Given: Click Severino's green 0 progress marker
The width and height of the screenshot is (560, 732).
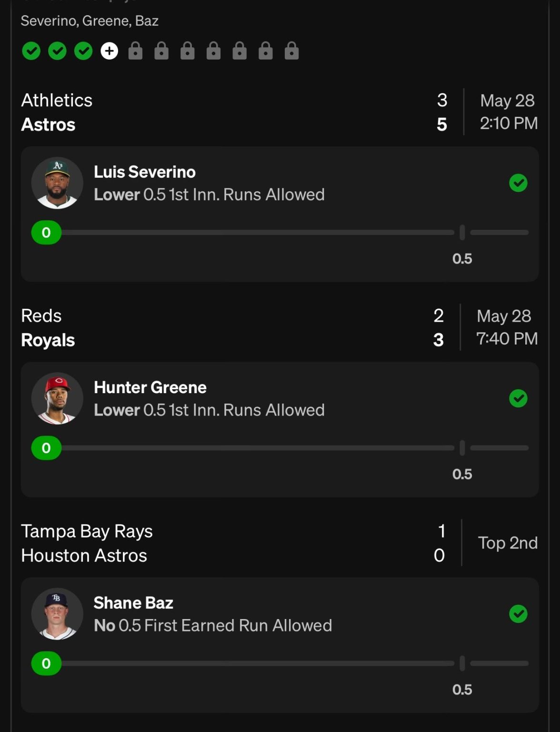Looking at the screenshot, I should coord(46,233).
